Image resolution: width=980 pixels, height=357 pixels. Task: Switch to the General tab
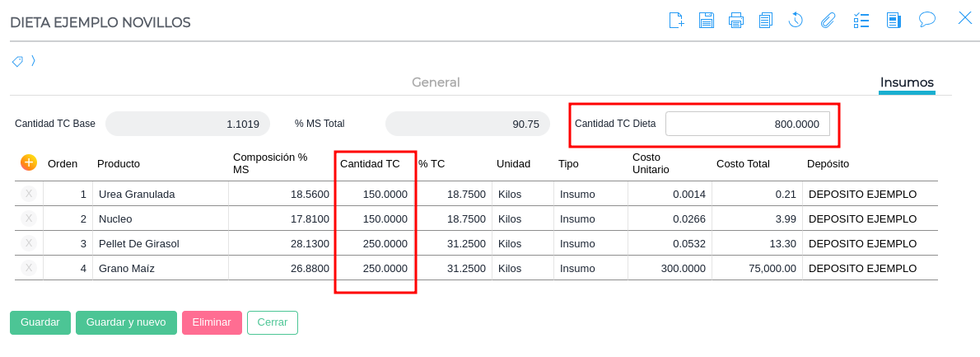click(436, 82)
